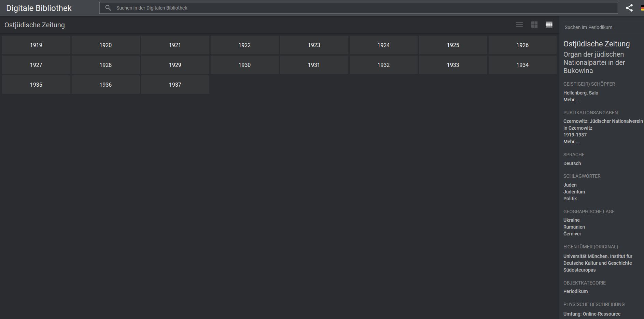The height and width of the screenshot is (319, 644).
Task: Focus the 'Suchen im Periodikum' field
Action: (602, 27)
